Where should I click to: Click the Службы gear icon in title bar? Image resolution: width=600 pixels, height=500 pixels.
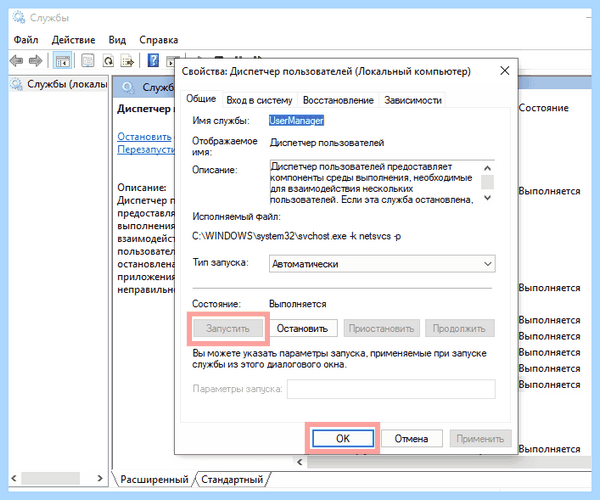[x=18, y=18]
